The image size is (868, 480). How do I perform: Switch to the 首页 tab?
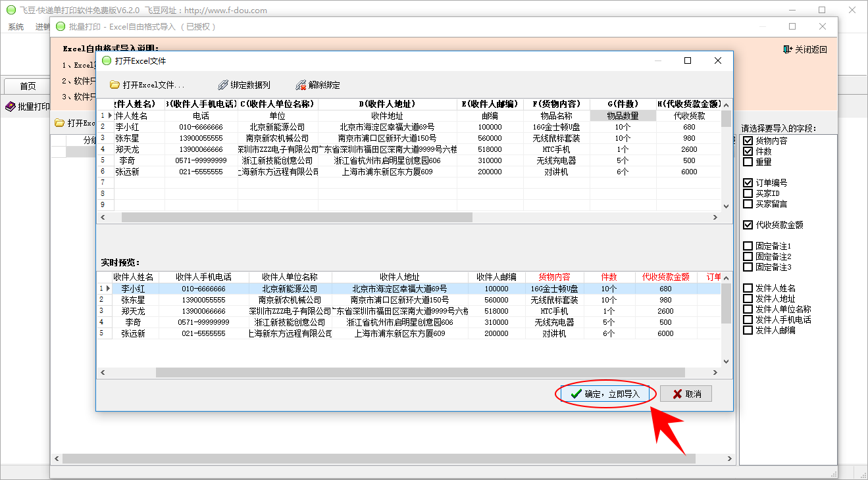28,86
